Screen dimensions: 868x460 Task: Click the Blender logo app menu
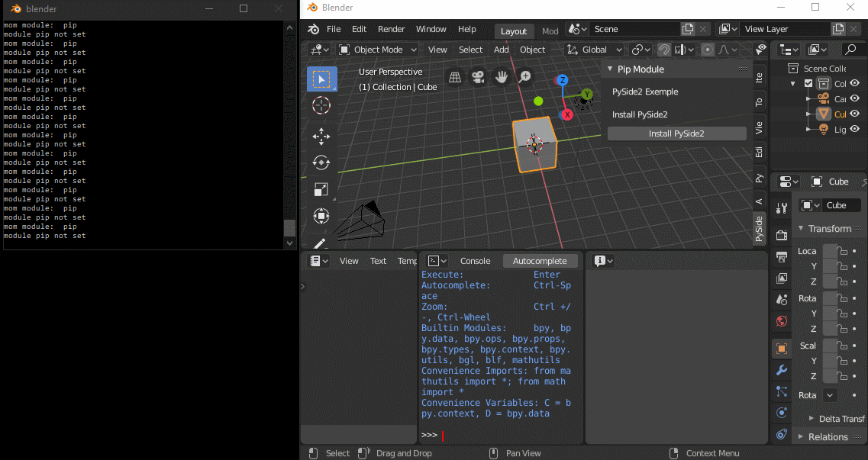[x=314, y=29]
